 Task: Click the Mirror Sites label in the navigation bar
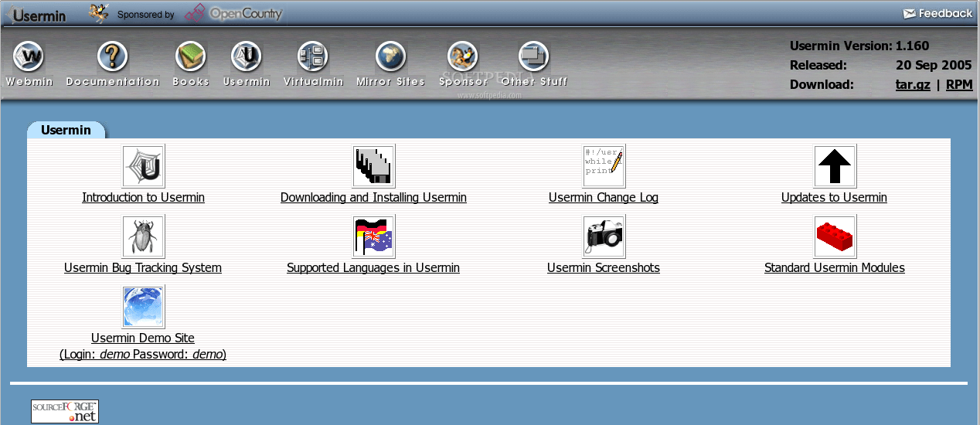tap(391, 81)
